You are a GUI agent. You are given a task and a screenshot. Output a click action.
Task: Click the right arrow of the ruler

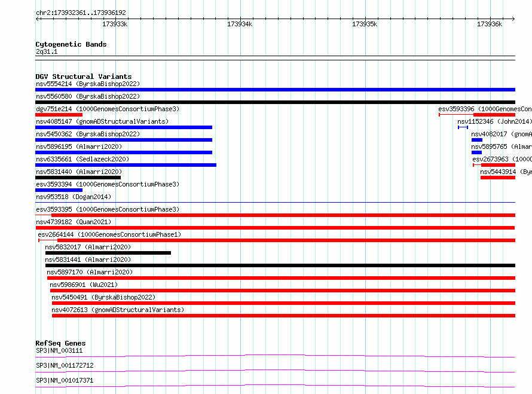(513, 19)
